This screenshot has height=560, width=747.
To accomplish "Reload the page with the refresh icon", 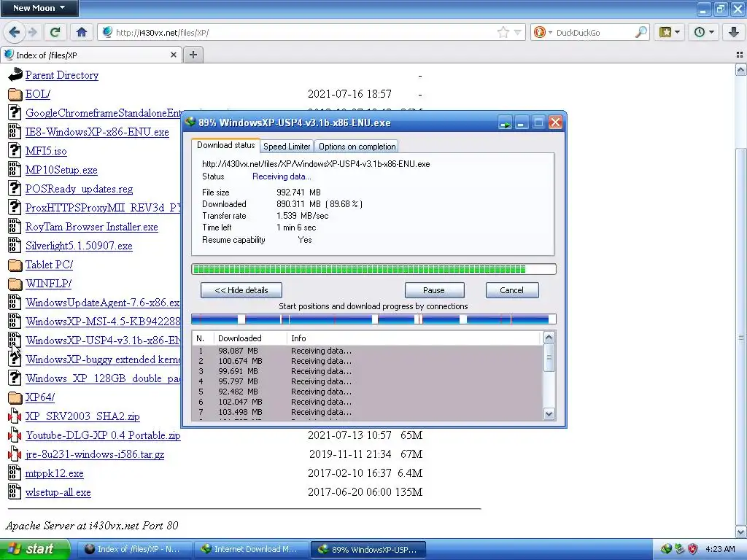I will (55, 32).
